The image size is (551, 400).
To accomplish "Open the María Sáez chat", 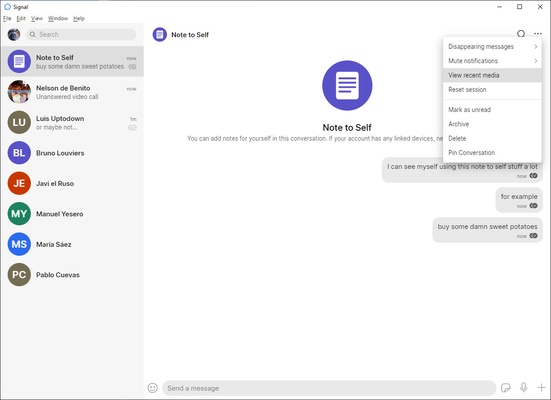I will pos(72,244).
